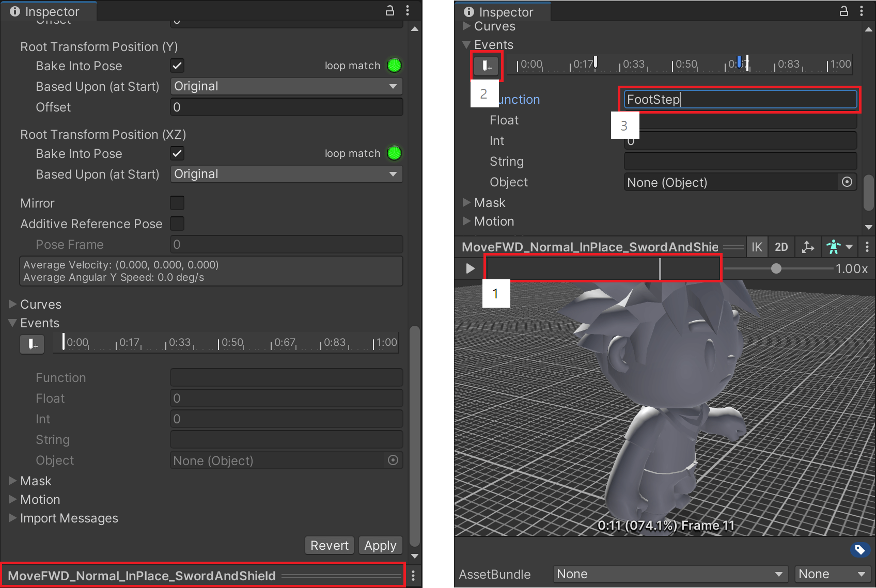Screen dimensions: 876x588
Task: Select the right Inspector tab
Action: pyautogui.click(x=502, y=11)
